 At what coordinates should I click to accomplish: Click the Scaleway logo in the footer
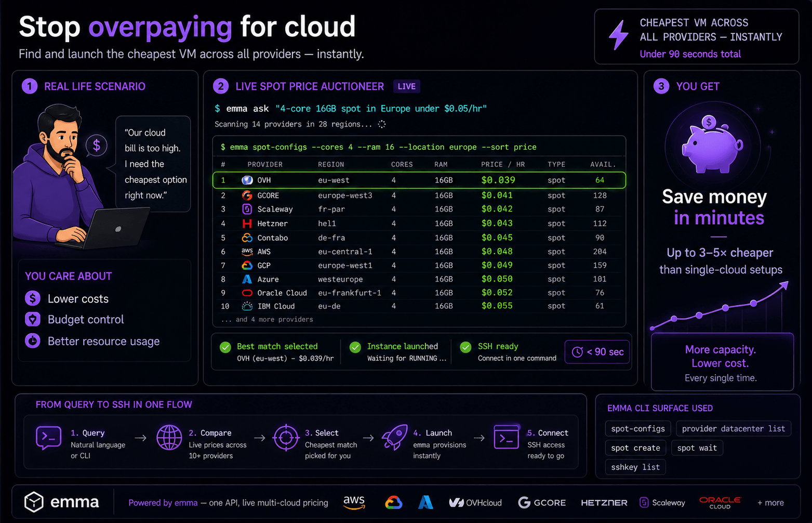coord(662,503)
